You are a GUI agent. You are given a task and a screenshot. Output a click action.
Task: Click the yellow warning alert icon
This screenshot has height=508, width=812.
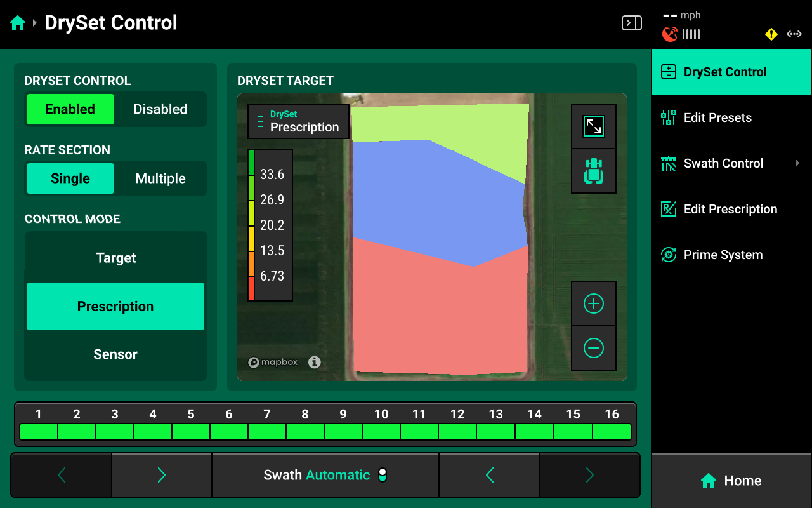point(771,34)
